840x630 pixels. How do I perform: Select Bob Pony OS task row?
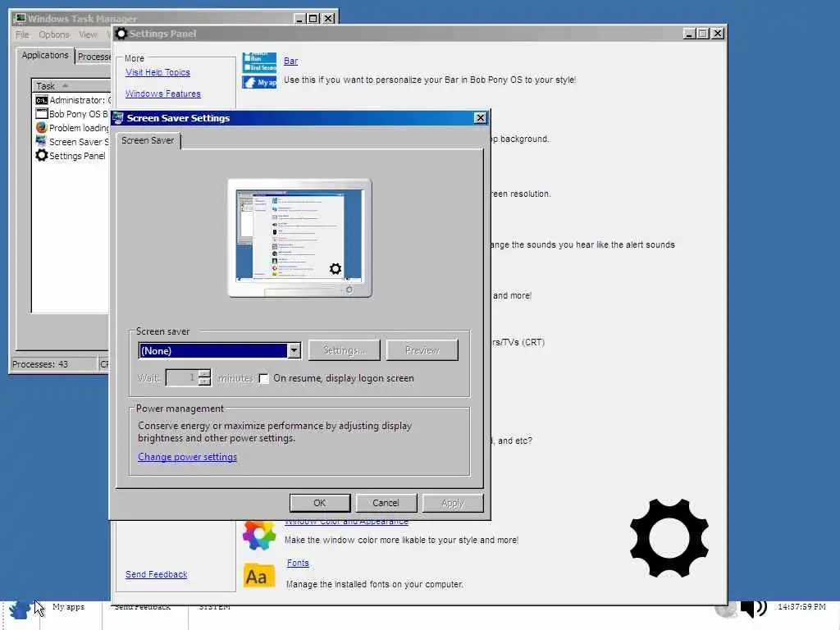pos(73,114)
